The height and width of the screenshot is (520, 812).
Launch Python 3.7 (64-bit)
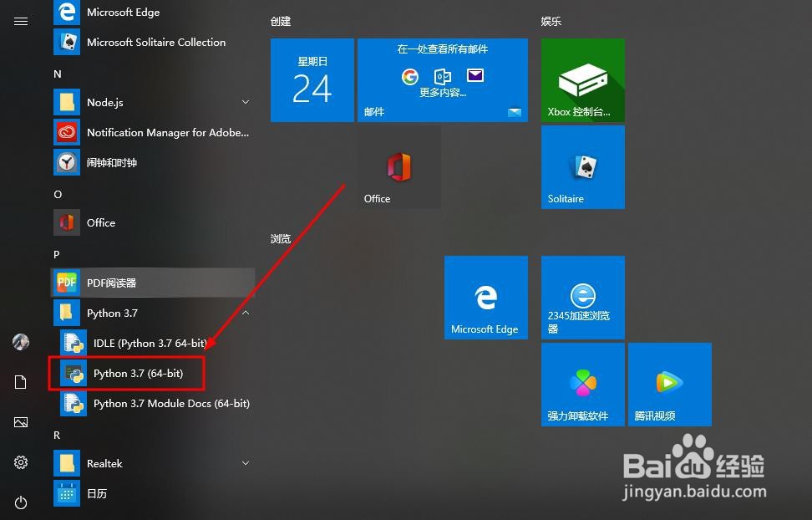pos(155,373)
